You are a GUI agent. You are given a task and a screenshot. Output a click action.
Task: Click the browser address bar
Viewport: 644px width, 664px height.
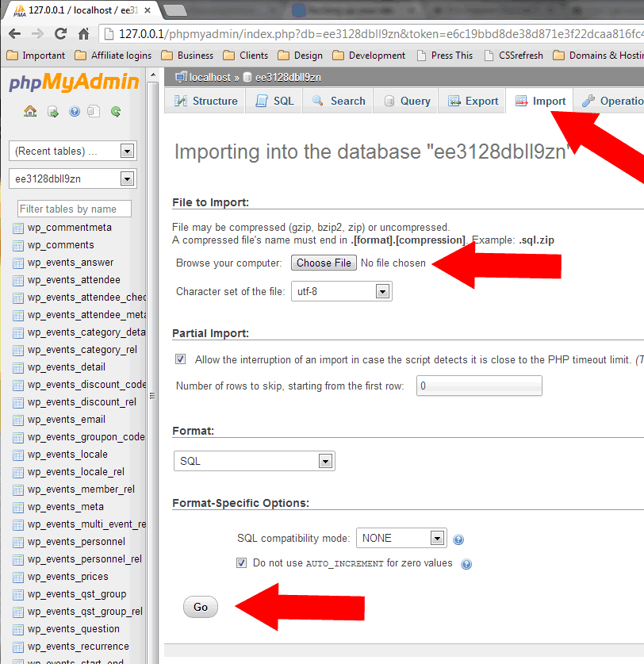tap(373, 34)
